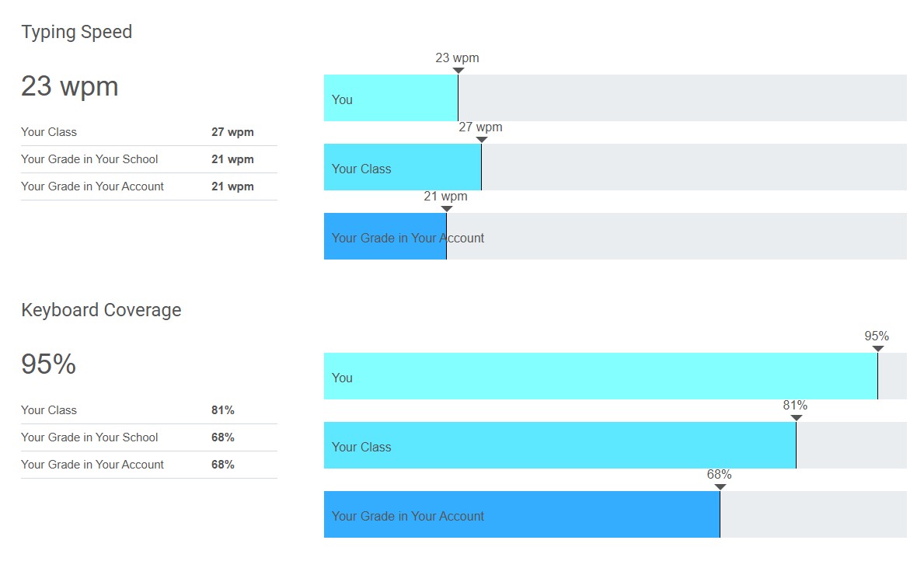The width and height of the screenshot is (924, 561).
Task: Click the triangle marker under the 27 wpm label
Action: (x=482, y=140)
